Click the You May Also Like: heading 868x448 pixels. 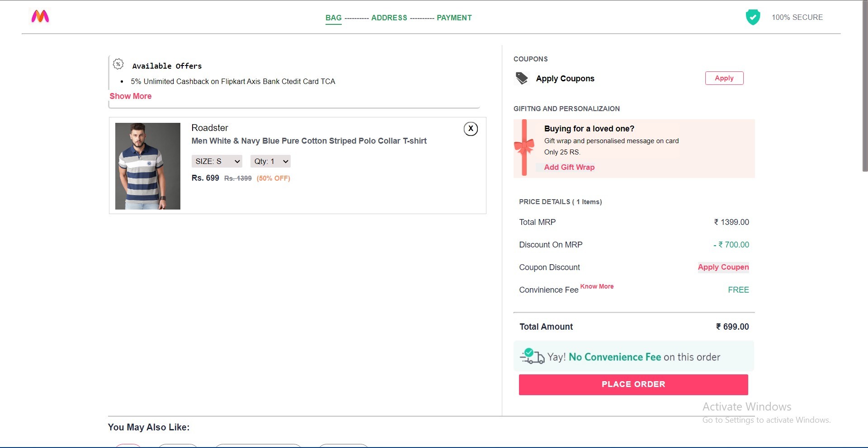[x=149, y=427]
